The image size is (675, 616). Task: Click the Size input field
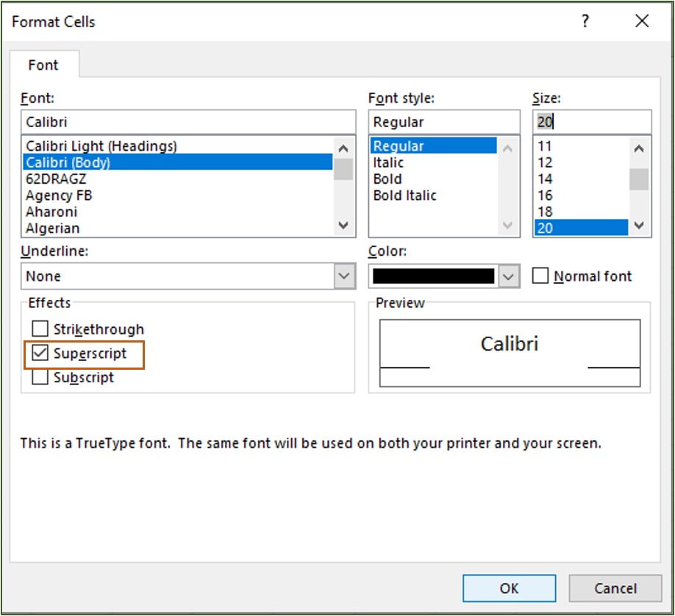[592, 122]
